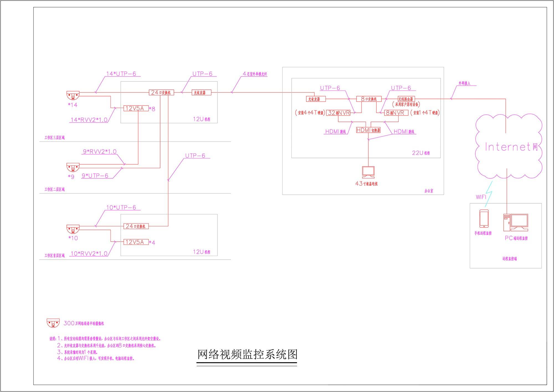The width and height of the screenshot is (554, 392).
Task: Click the 22U机柜 cabinet label
Action: pos(421,153)
